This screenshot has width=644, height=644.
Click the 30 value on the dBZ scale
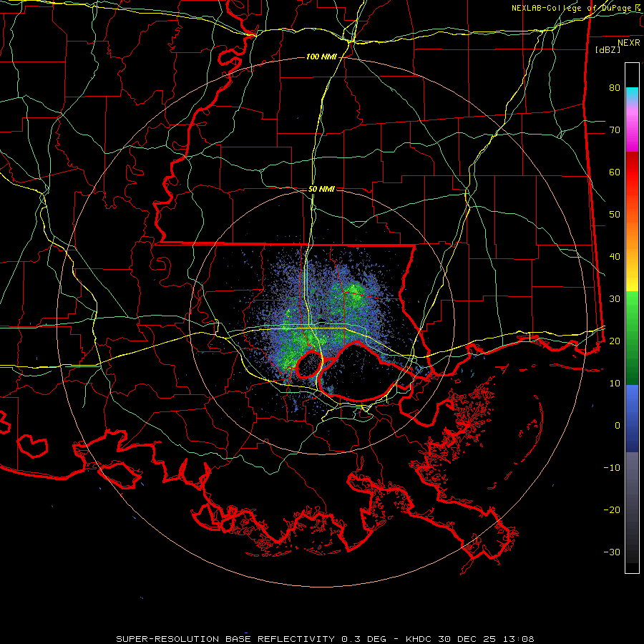click(615, 298)
